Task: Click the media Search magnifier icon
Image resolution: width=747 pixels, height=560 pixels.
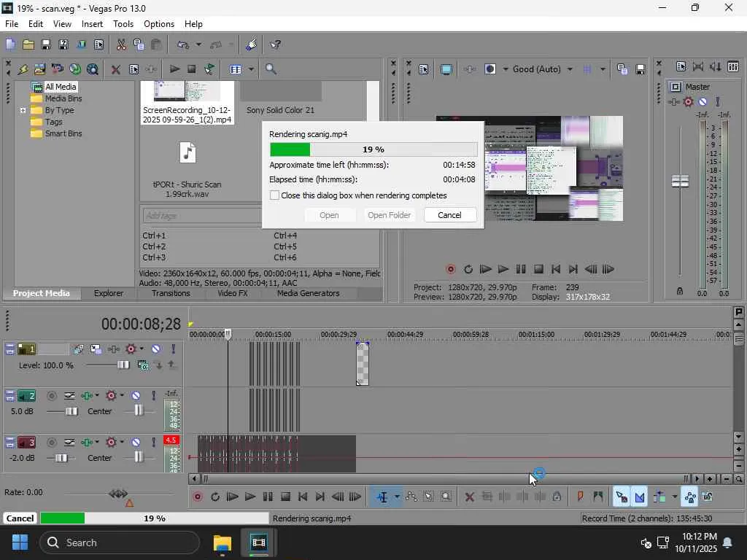Action: pos(271,69)
